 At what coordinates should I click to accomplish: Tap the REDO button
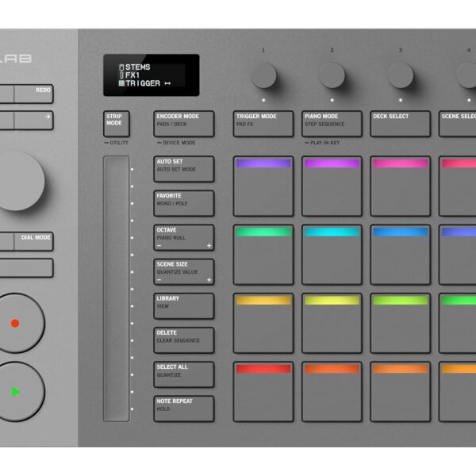[33, 94]
